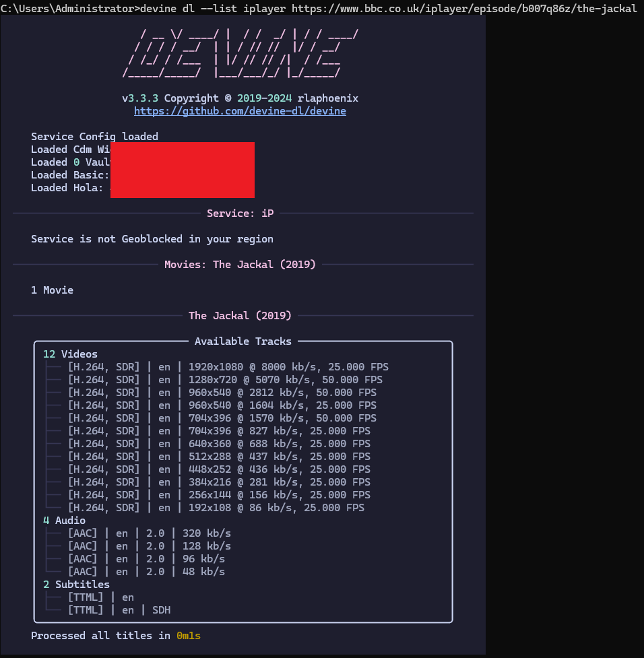Click the version 'v3.3.3' text
This screenshot has height=658, width=644.
pos(140,98)
